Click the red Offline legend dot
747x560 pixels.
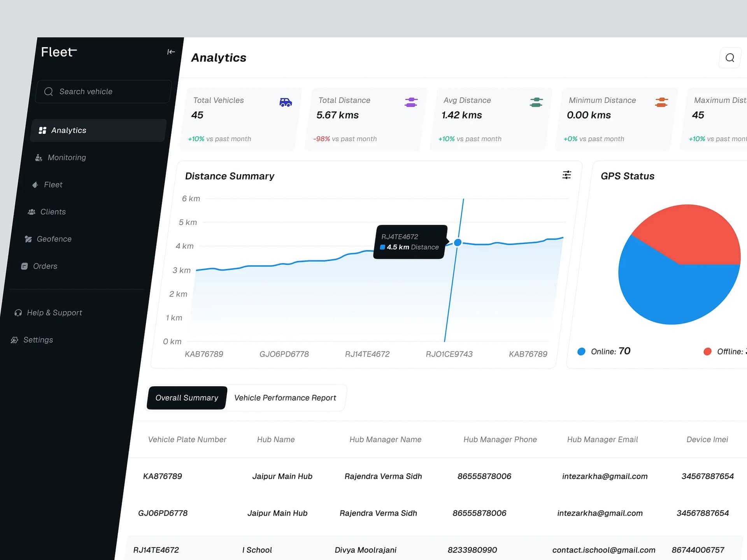[x=707, y=352]
